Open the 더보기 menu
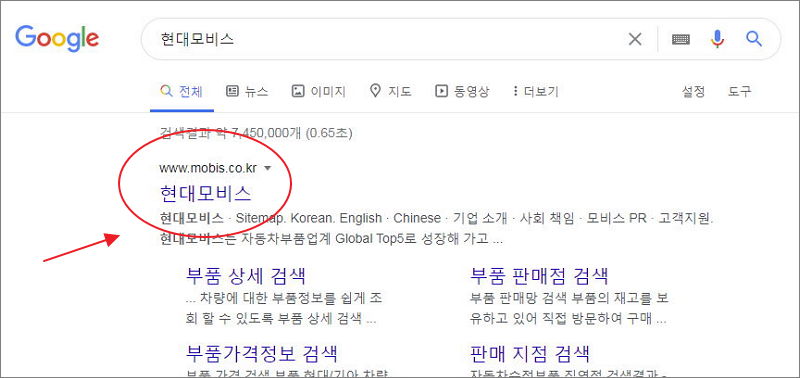Screen dimensions: 800x378 536,92
